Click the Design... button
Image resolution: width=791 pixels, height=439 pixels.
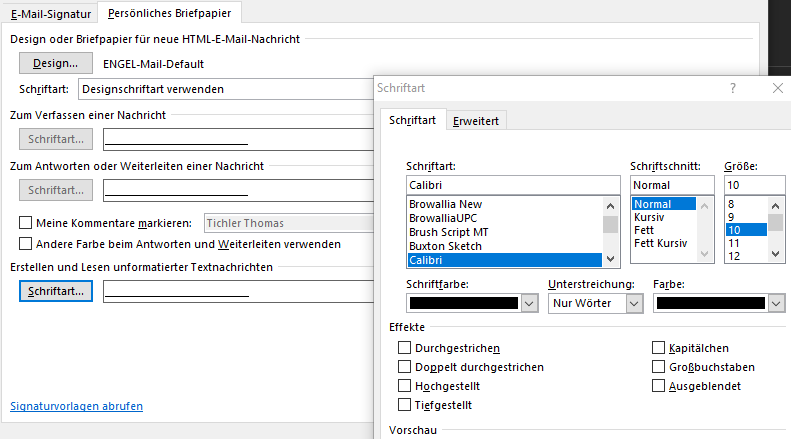pos(56,64)
